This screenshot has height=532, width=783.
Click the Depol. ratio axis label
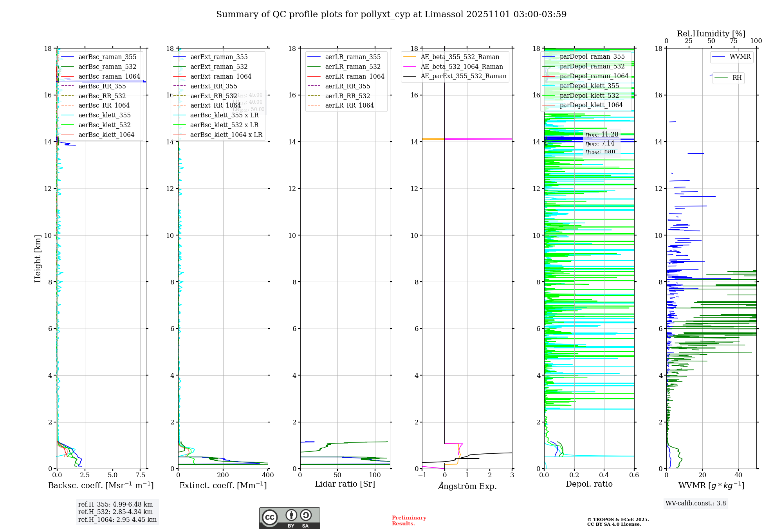click(589, 484)
